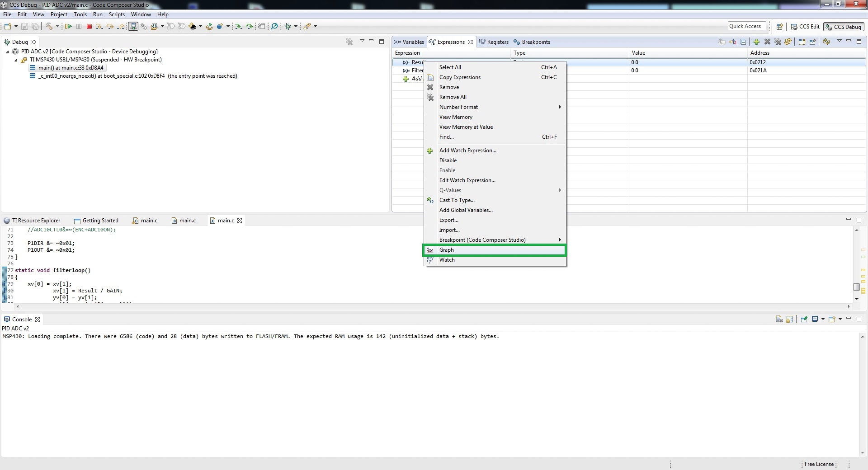868x470 pixels.
Task: Click the Filter expression row
Action: pos(629,70)
